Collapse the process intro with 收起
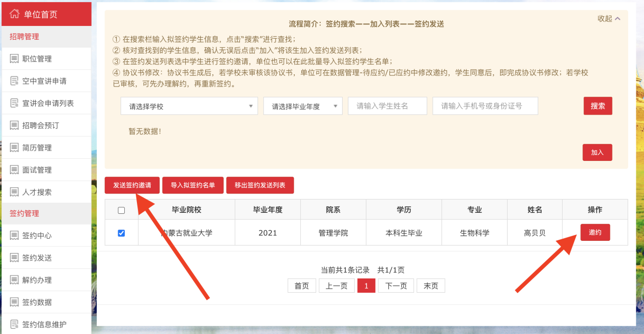This screenshot has height=334, width=644. [x=609, y=19]
